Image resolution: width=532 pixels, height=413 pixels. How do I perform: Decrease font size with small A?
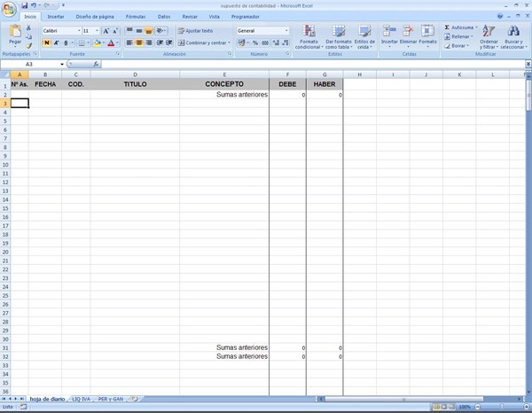115,31
